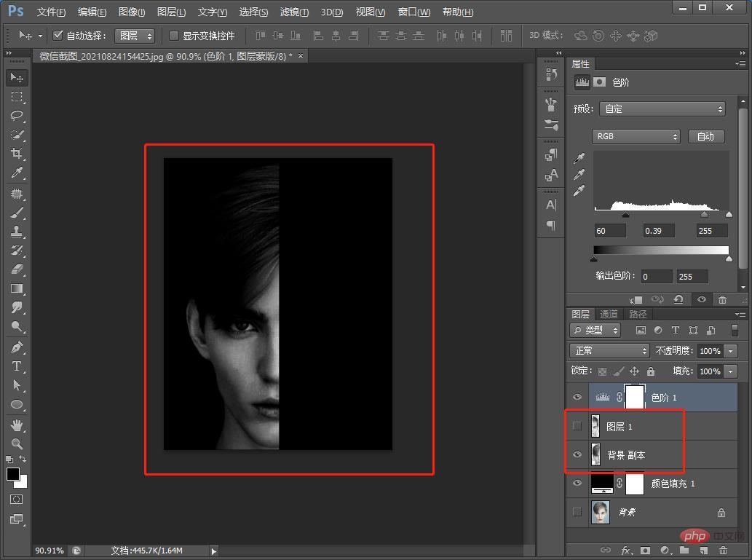
Task: Create new group folder icon
Action: [x=684, y=551]
